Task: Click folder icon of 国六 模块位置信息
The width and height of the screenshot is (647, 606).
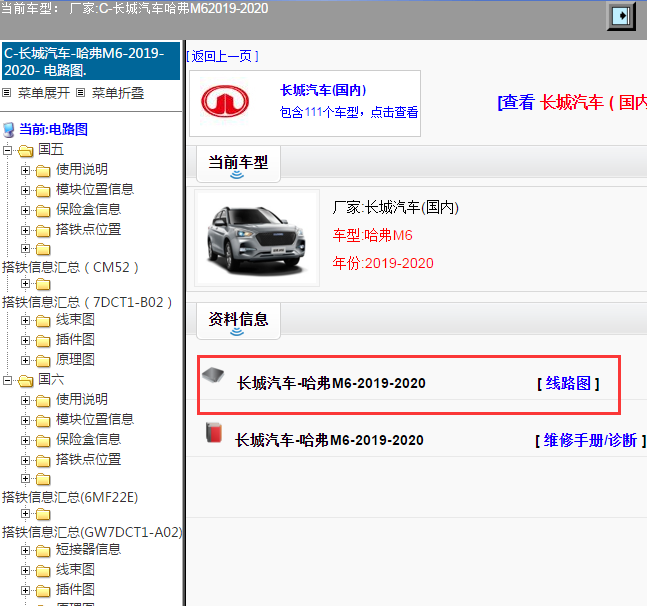Action: tap(43, 420)
